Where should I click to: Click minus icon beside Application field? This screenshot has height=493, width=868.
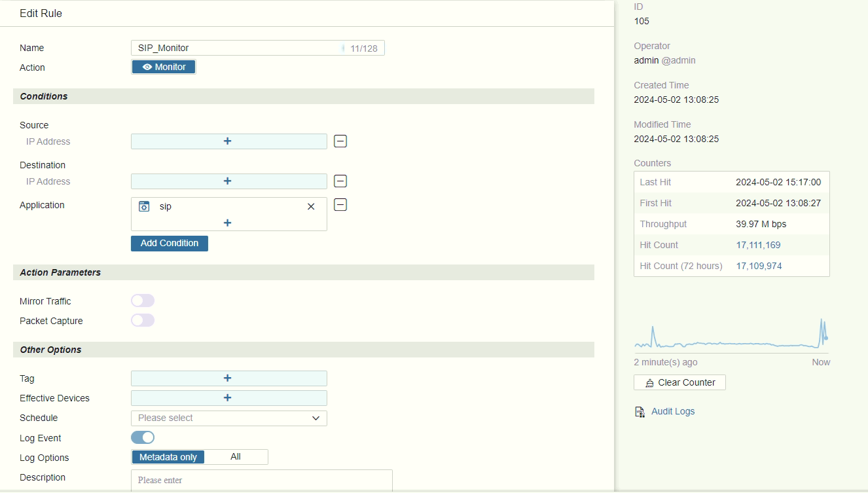340,205
